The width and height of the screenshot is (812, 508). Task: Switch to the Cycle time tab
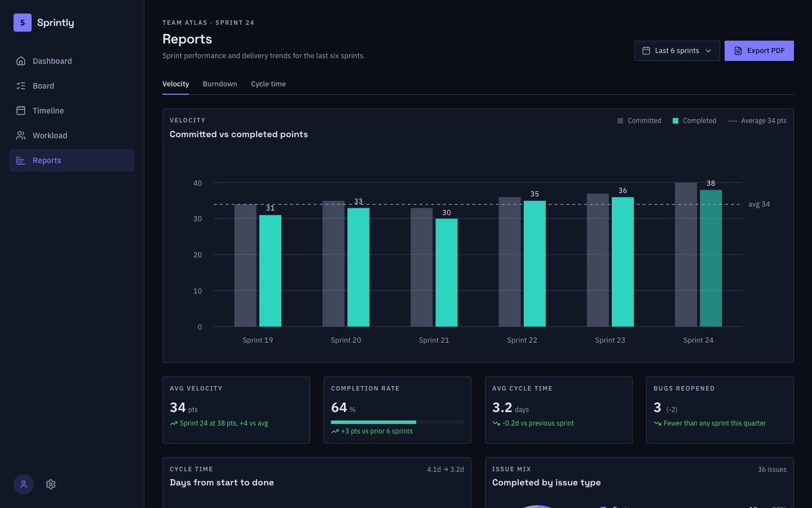(x=268, y=84)
